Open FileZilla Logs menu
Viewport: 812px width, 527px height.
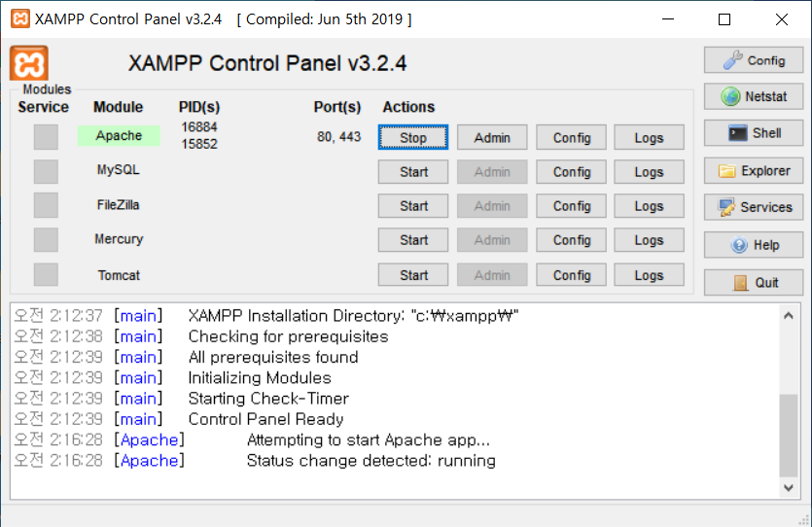pos(649,206)
